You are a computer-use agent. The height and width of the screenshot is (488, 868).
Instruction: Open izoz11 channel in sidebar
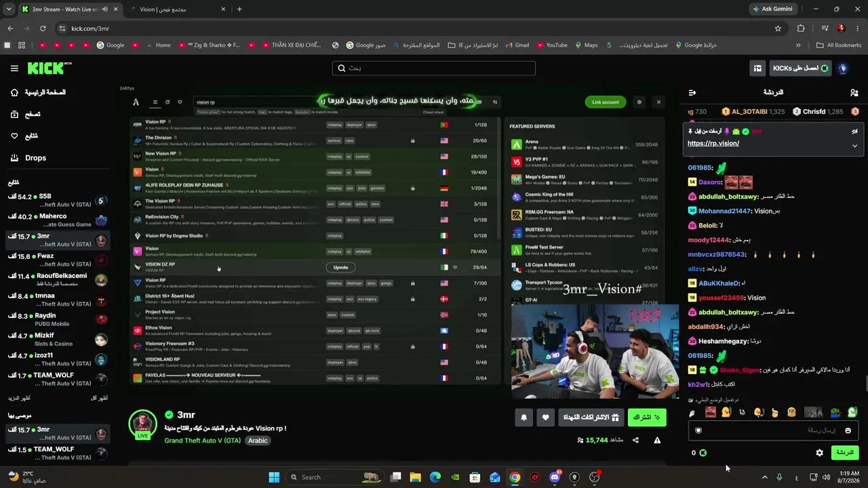click(x=58, y=359)
